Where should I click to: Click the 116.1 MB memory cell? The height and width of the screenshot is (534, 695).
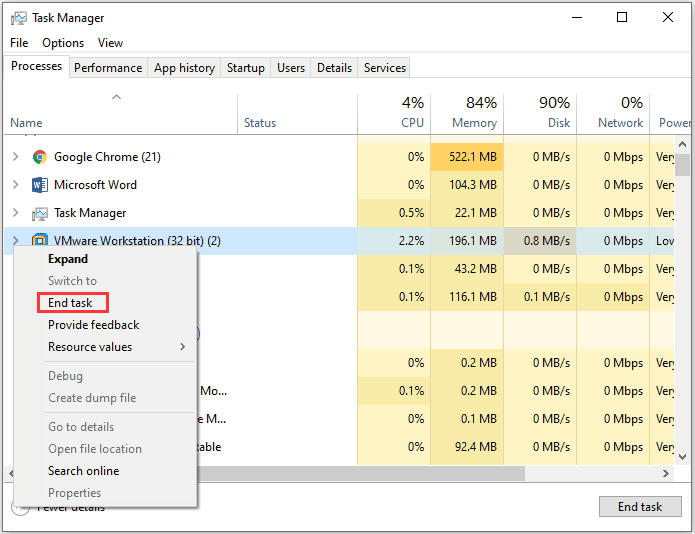click(x=467, y=296)
